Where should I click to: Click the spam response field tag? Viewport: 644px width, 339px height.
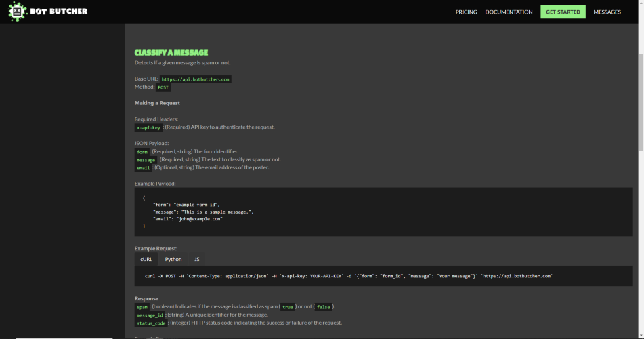(x=142, y=307)
